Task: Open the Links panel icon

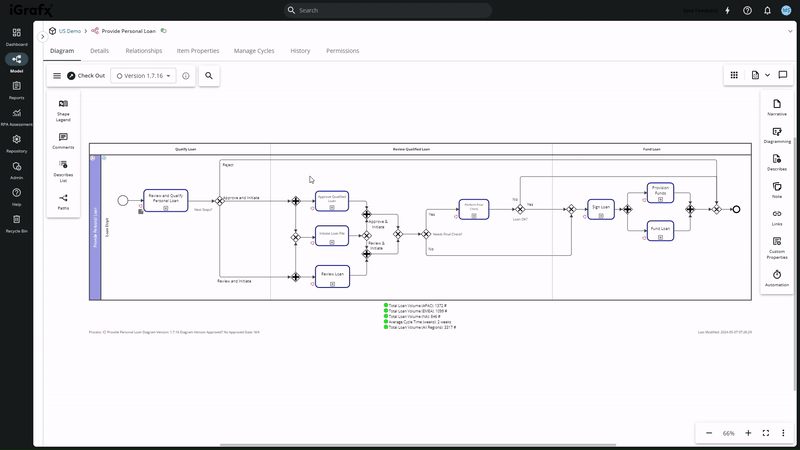Action: tap(776, 217)
